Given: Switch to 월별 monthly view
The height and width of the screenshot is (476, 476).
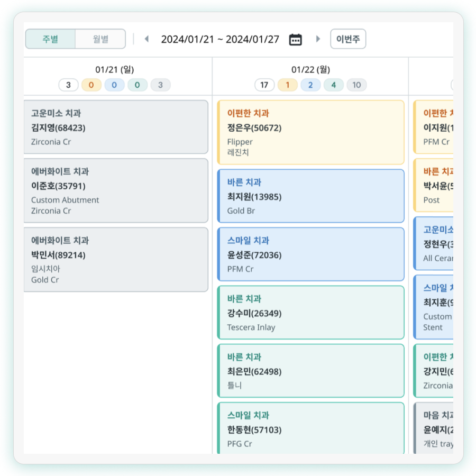Looking at the screenshot, I should (x=100, y=39).
